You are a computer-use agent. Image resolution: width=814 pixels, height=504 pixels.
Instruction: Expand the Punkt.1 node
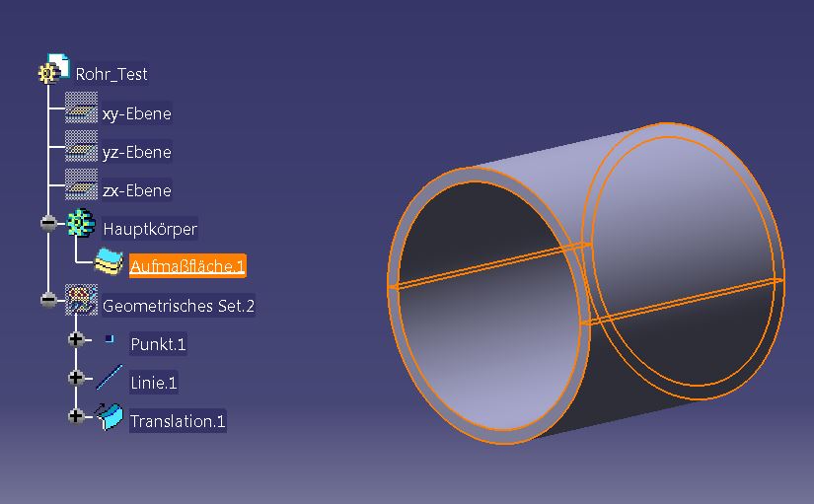76,339
